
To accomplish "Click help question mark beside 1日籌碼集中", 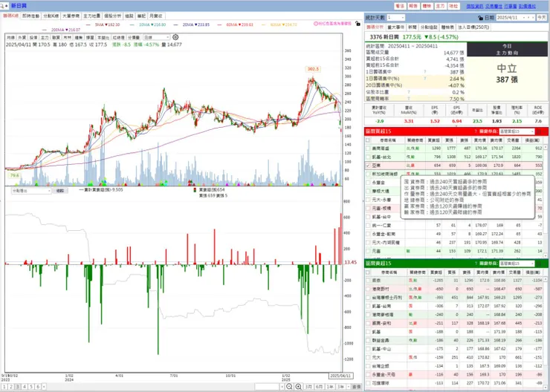I will pyautogui.click(x=425, y=72).
